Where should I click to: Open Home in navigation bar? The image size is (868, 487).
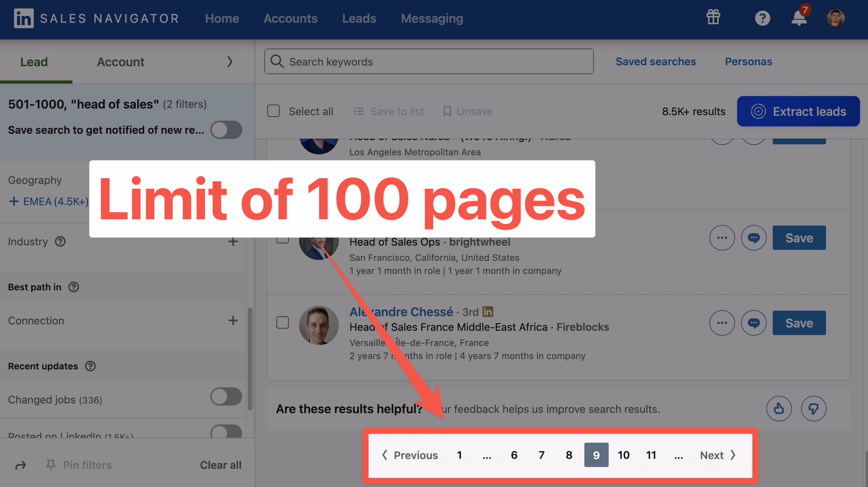pos(222,19)
